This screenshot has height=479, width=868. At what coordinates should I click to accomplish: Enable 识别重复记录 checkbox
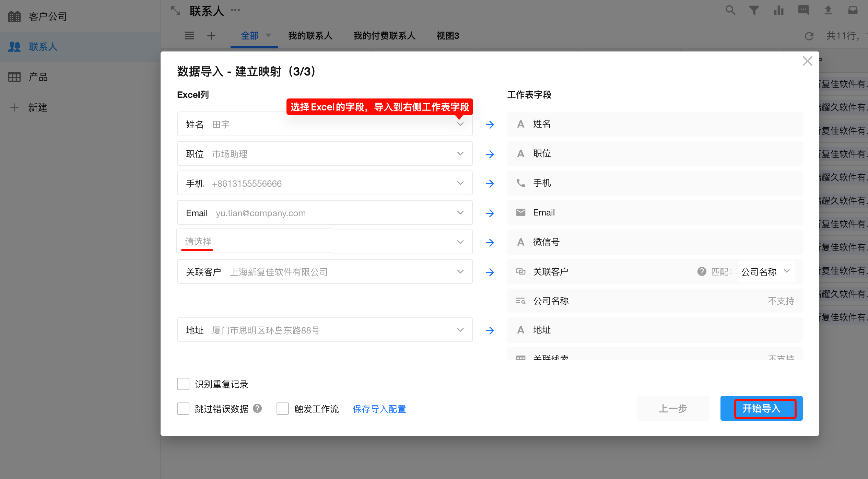183,384
